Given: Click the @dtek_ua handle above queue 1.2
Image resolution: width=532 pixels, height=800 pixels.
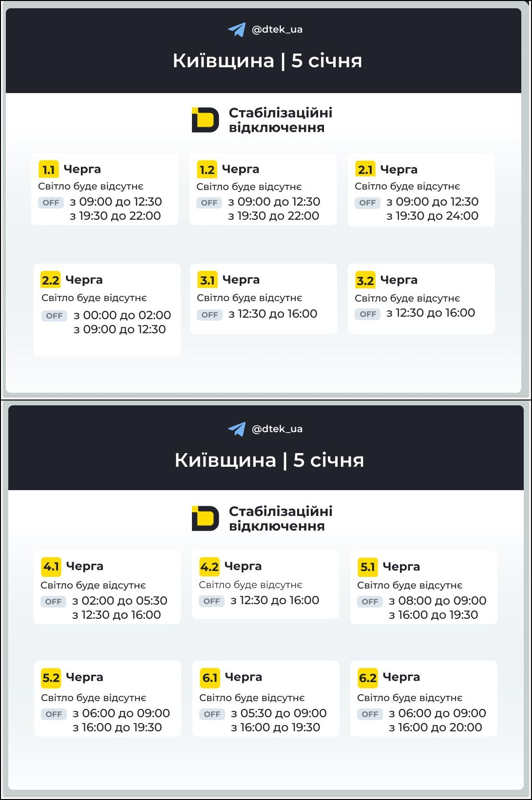Looking at the screenshot, I should coord(277,30).
